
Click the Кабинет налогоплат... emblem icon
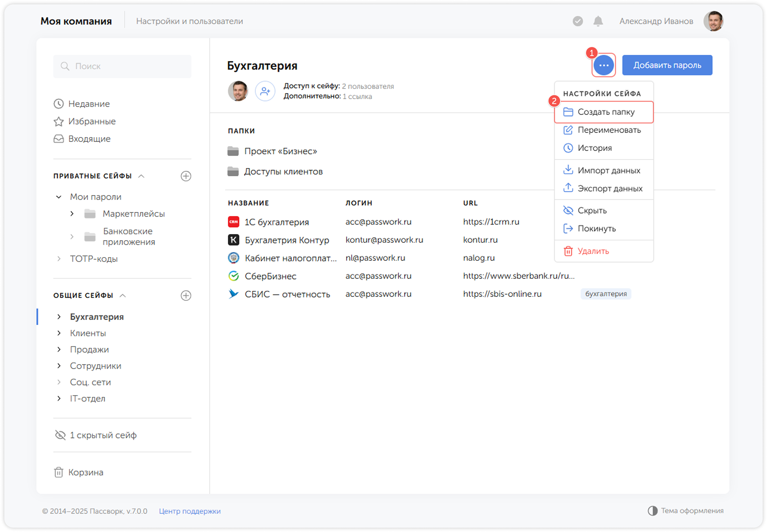coord(234,258)
